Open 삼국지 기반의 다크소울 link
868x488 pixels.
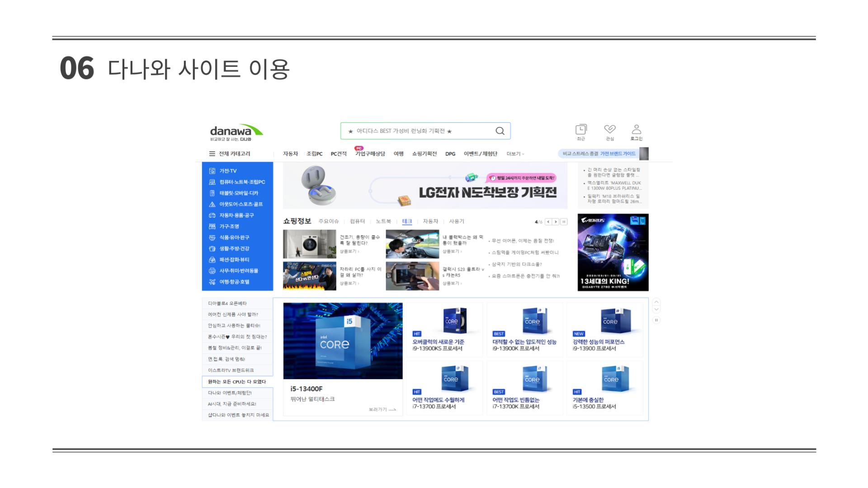coord(517,264)
